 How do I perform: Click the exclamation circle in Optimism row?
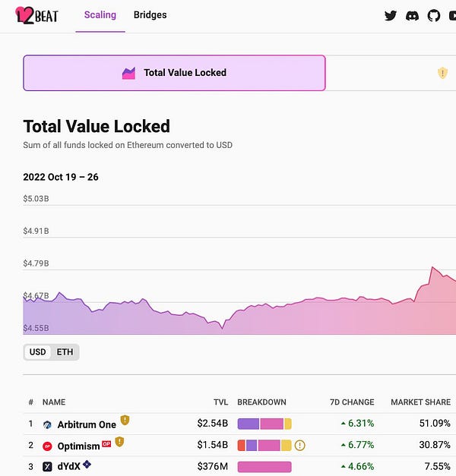(x=299, y=446)
